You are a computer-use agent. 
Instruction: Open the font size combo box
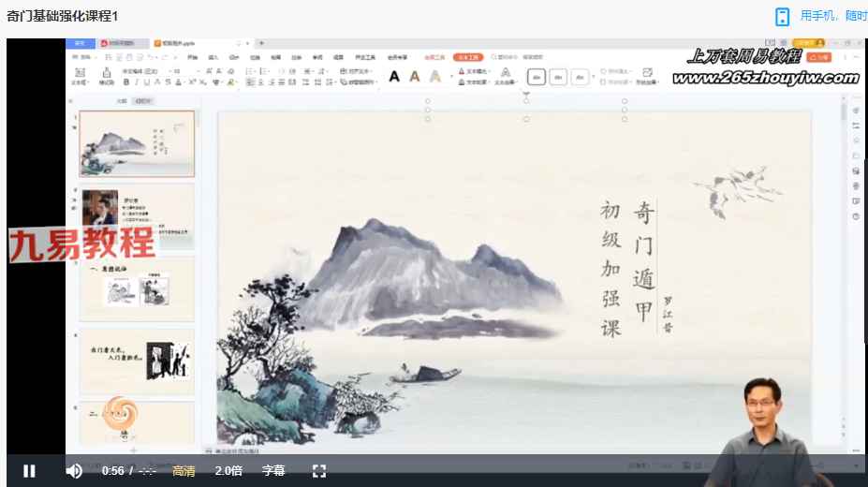point(185,71)
